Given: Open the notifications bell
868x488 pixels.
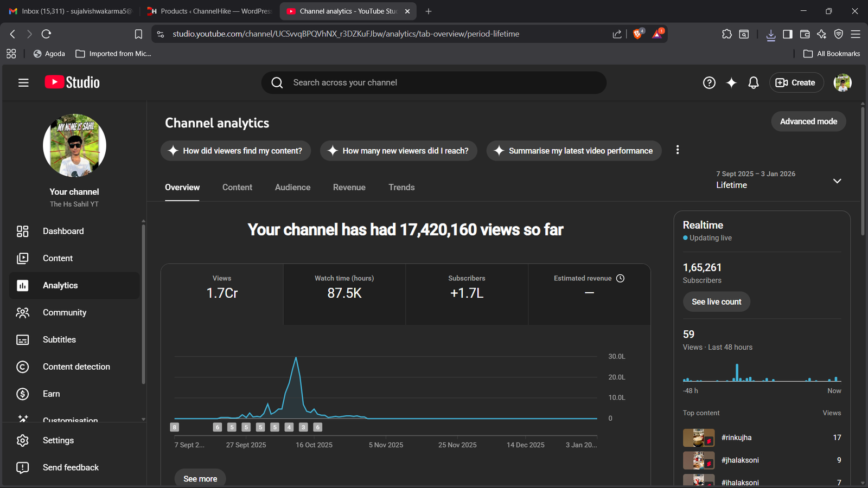Looking at the screenshot, I should 754,82.
